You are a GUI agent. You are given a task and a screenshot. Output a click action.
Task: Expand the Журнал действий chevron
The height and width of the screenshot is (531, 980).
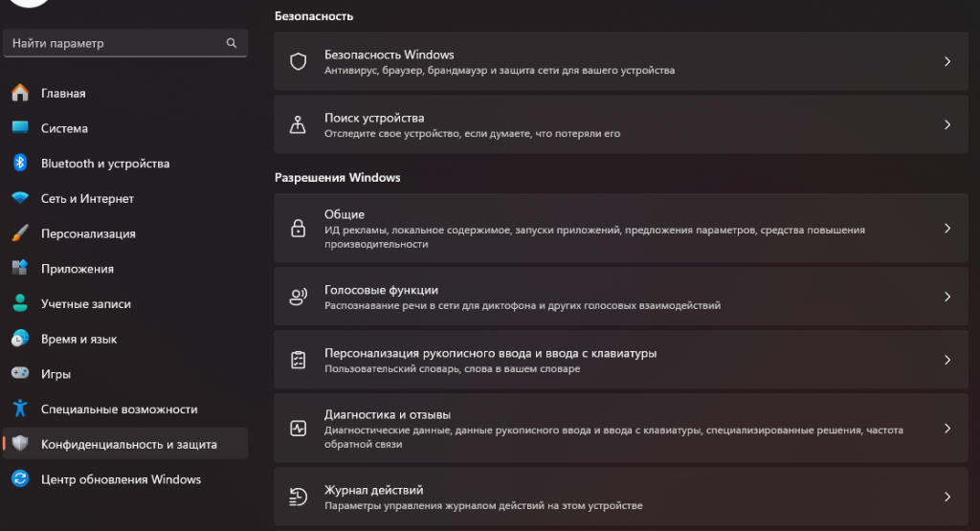(947, 497)
